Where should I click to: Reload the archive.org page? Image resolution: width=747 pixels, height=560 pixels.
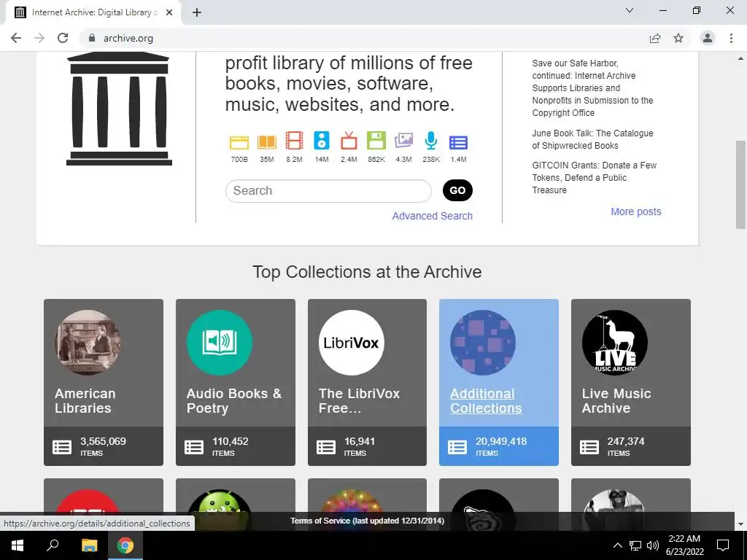click(63, 38)
